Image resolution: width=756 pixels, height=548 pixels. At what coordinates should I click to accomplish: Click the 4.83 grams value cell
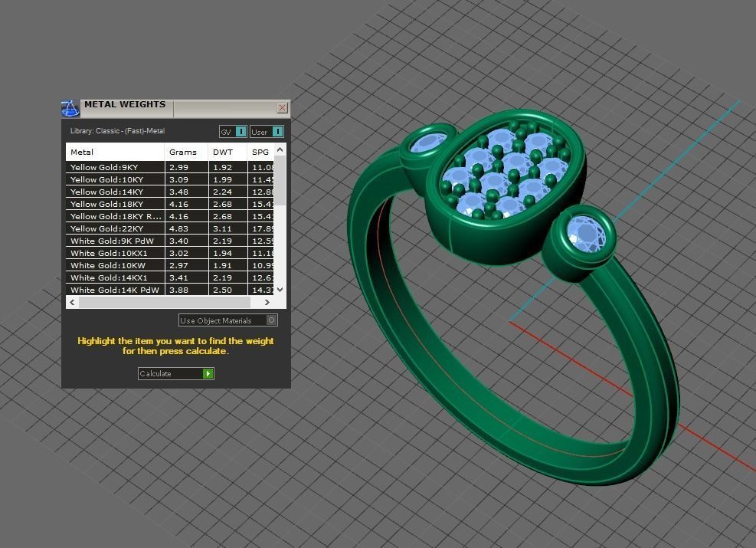[x=187, y=228]
